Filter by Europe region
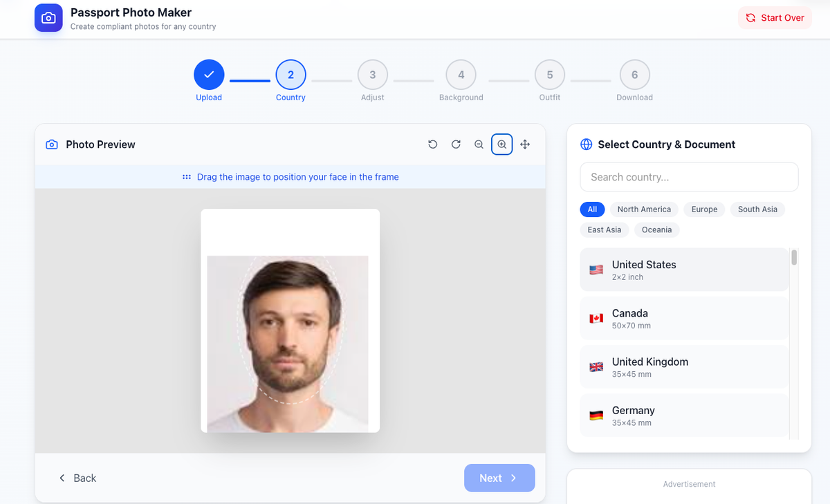This screenshot has width=830, height=504. (704, 209)
